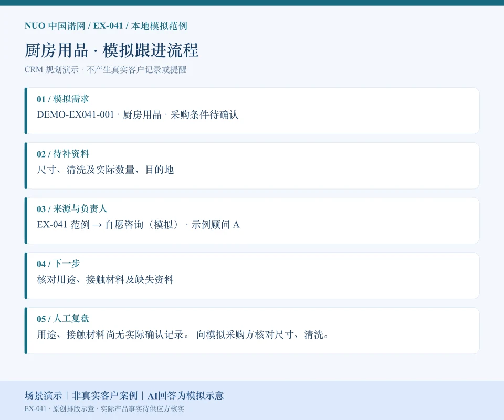Click the step heading '03 / 来源与负责人'

pos(72,209)
